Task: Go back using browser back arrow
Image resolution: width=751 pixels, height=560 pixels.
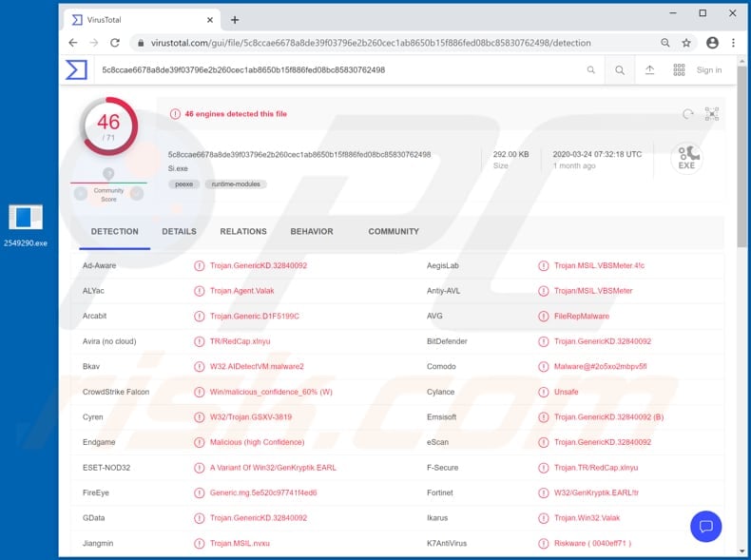Action: [73, 43]
